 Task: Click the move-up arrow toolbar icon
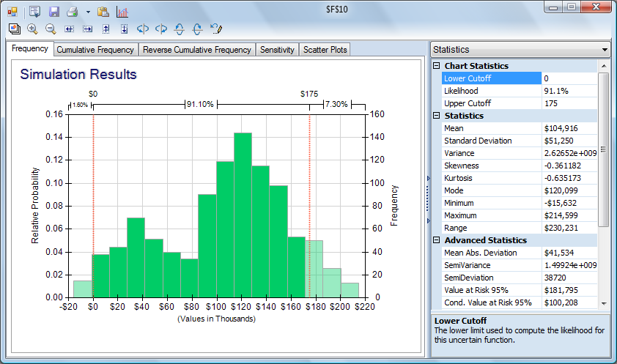(106, 29)
